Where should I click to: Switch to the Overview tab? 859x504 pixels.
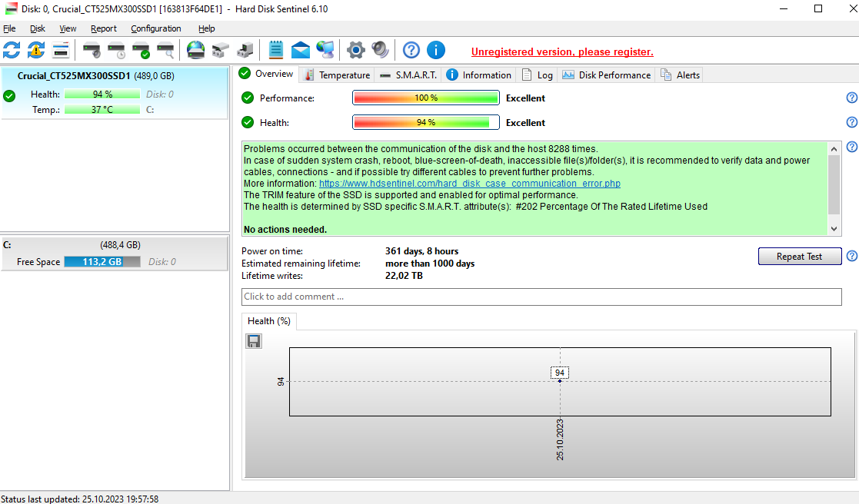coord(268,74)
